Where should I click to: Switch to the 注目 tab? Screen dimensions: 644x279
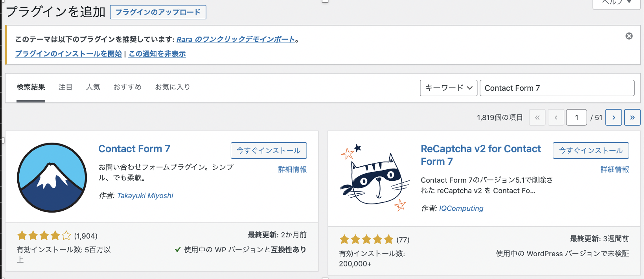65,87
